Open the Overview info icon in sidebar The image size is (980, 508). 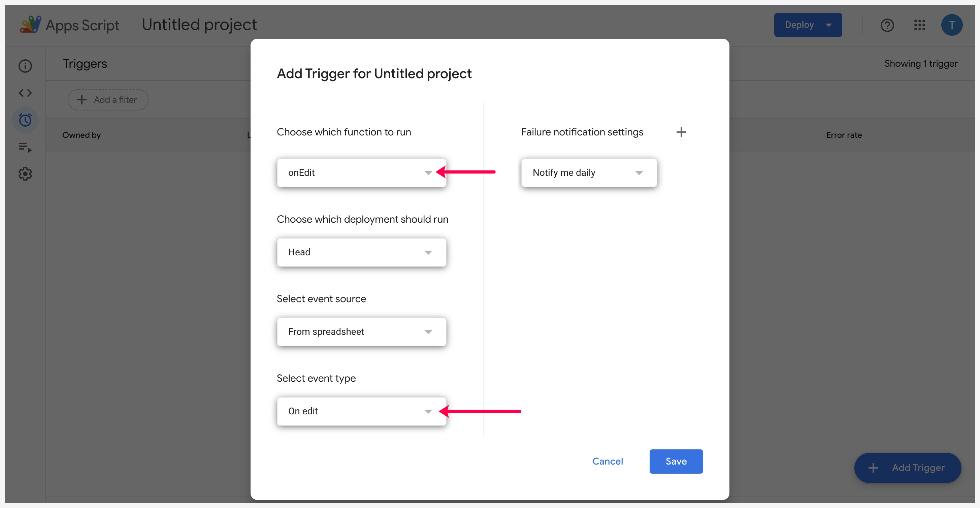click(x=25, y=66)
